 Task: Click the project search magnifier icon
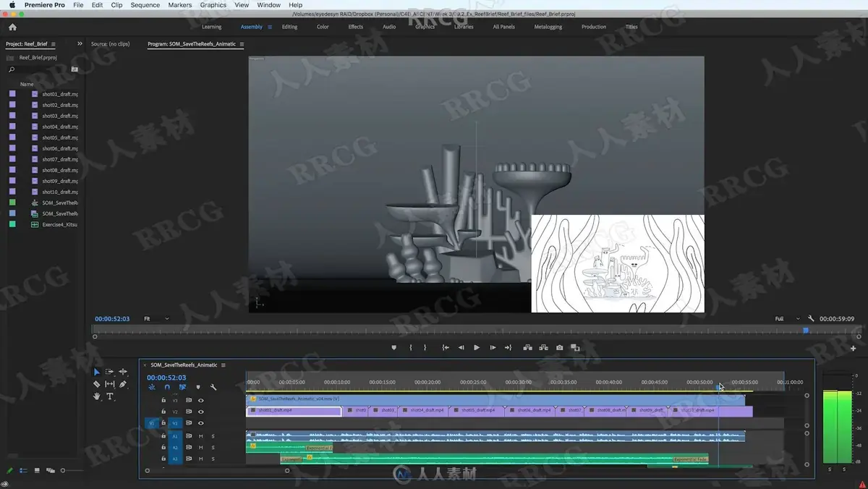tap(11, 69)
